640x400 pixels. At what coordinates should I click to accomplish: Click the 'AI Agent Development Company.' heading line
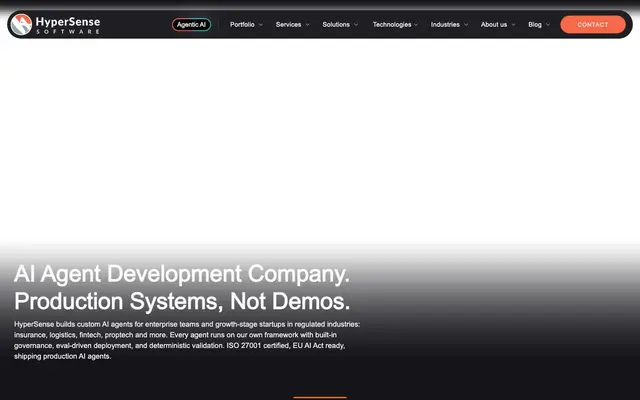tap(182, 274)
